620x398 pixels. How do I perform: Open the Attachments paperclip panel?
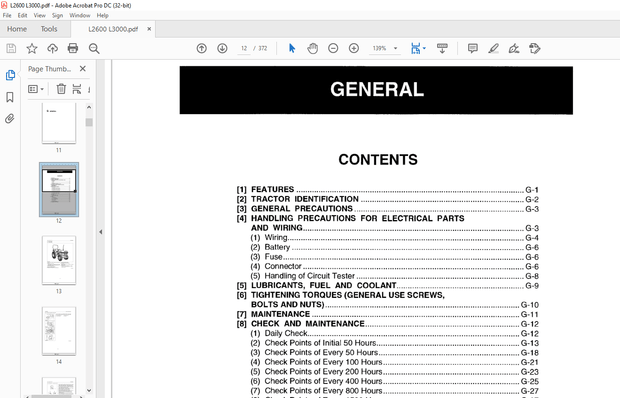10,119
